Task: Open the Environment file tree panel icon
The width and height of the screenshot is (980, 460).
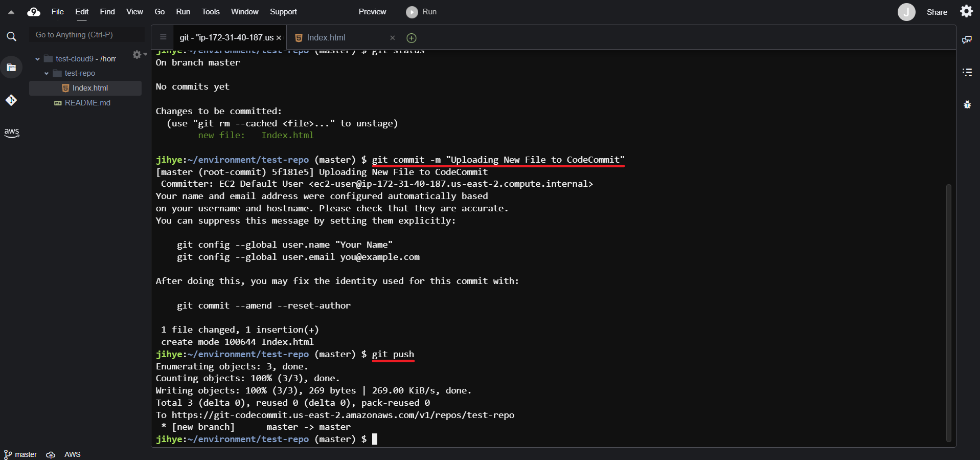Action: coord(11,68)
